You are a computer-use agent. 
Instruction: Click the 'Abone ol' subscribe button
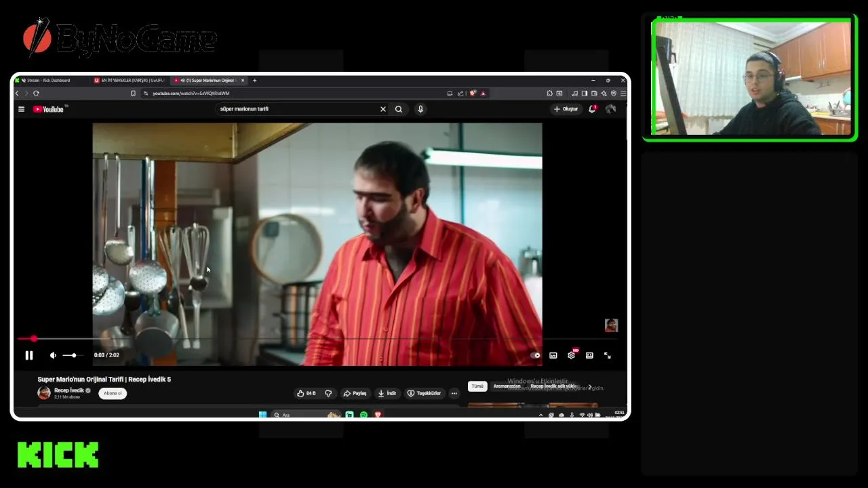tap(113, 393)
